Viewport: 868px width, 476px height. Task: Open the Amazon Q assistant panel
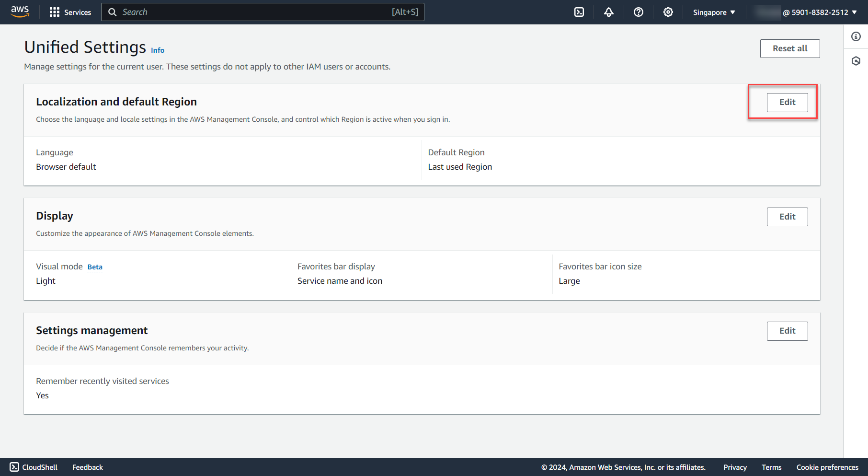[x=856, y=61]
